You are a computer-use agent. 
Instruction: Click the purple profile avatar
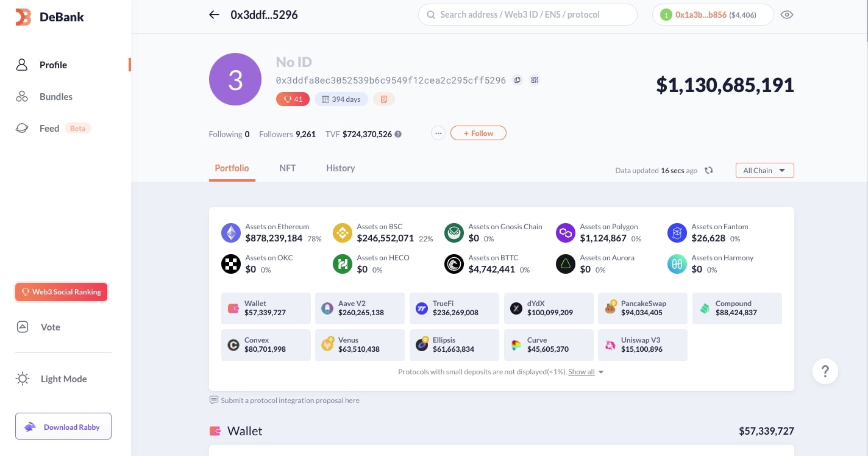coord(235,79)
